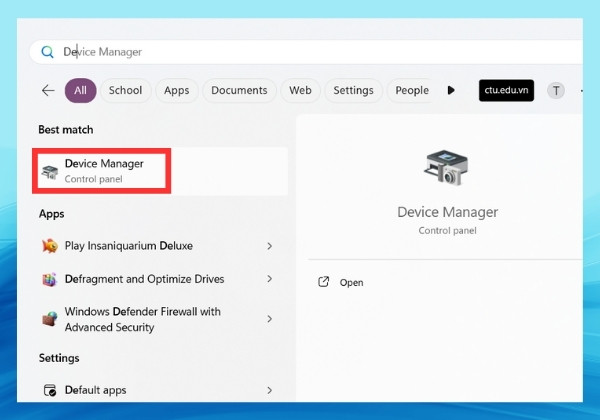Expand Defragment and Optimize Drives chevron

[x=269, y=279]
